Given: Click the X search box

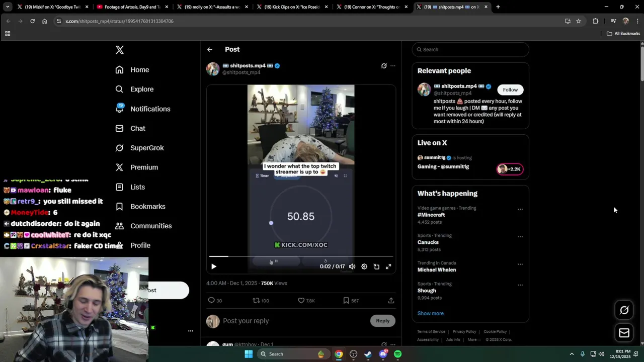Looking at the screenshot, I should (x=470, y=49).
